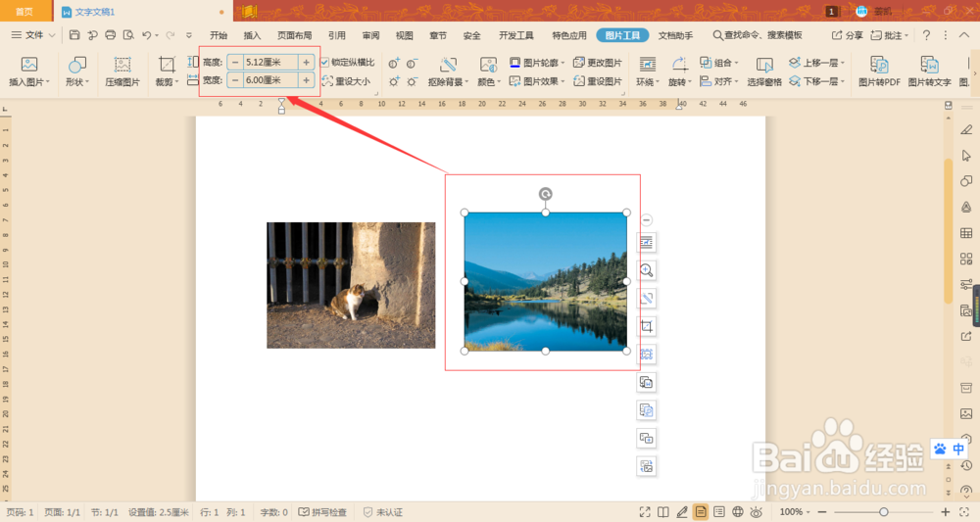Image resolution: width=980 pixels, height=522 pixels.
Task: Click the print icon in quick toolbar
Action: (x=111, y=35)
